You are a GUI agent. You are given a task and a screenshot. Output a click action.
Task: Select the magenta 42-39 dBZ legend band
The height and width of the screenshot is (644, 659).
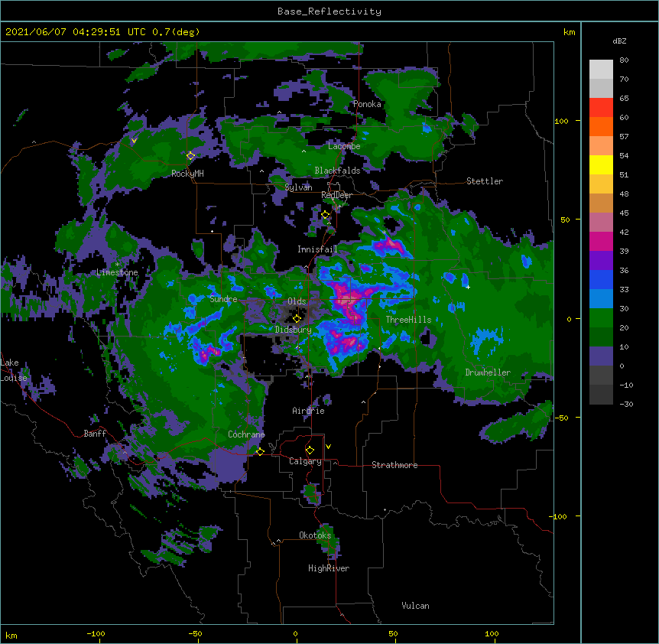pos(601,241)
